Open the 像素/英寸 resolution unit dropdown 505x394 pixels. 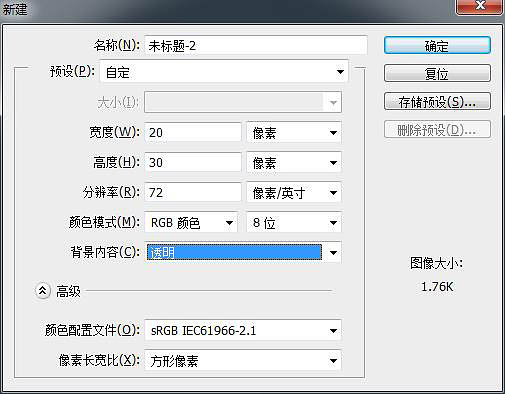coord(294,193)
